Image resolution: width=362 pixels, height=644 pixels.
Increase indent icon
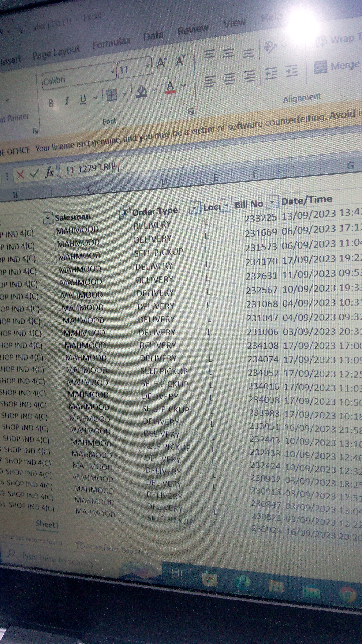pyautogui.click(x=291, y=71)
